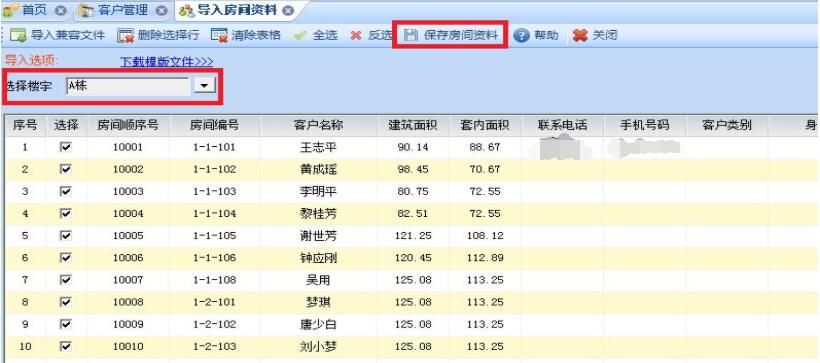Click the 建筑面积 column header
This screenshot has height=363, width=820.
tap(413, 126)
